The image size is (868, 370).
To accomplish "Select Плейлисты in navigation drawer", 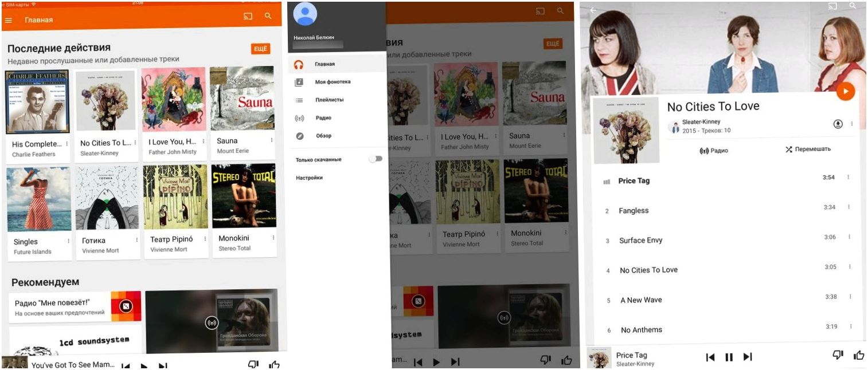I will tap(338, 100).
